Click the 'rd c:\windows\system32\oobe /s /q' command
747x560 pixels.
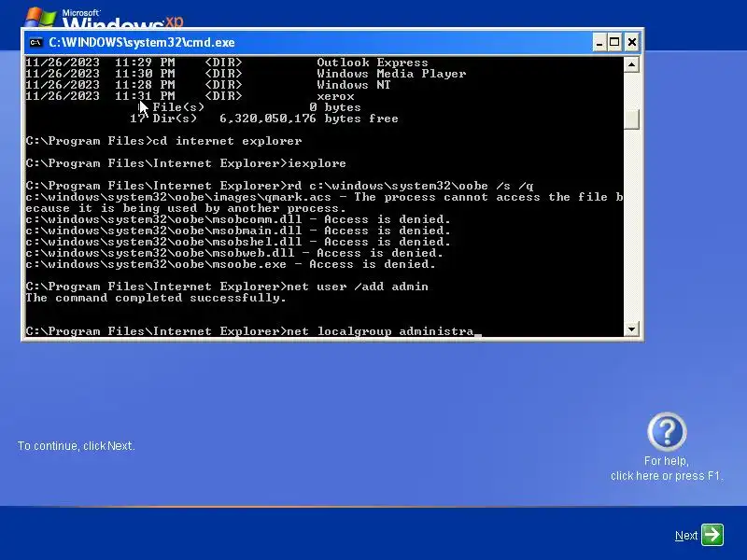coord(410,186)
